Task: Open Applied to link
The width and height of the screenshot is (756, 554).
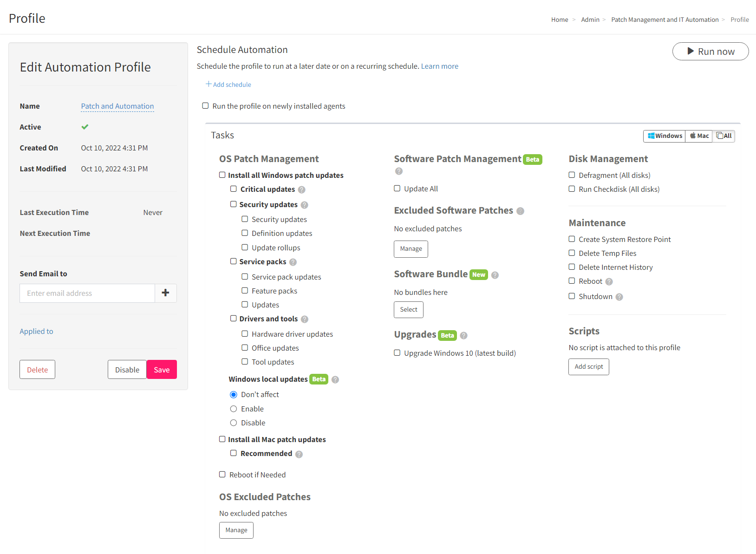Action: [x=36, y=332]
